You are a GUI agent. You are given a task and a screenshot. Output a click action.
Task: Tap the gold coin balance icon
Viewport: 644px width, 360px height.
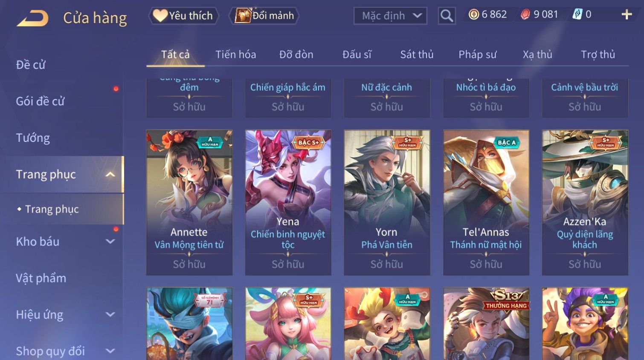pyautogui.click(x=473, y=14)
